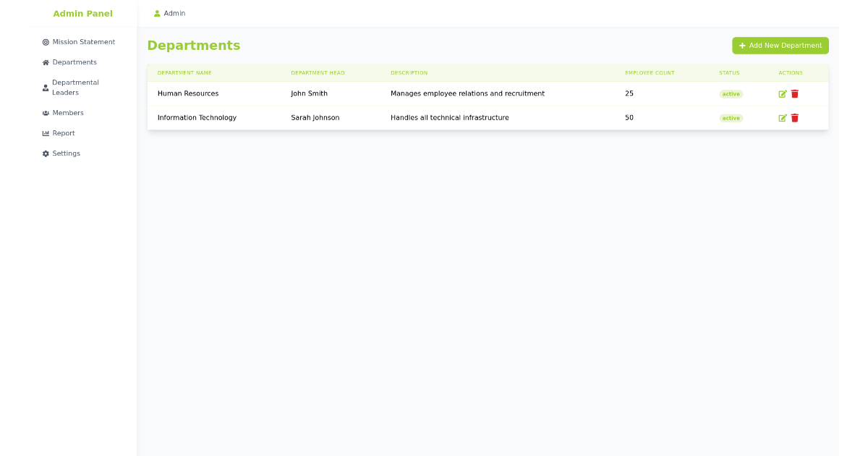Click Information Technology active status badge
Image resolution: width=868 pixels, height=456 pixels.
731,117
